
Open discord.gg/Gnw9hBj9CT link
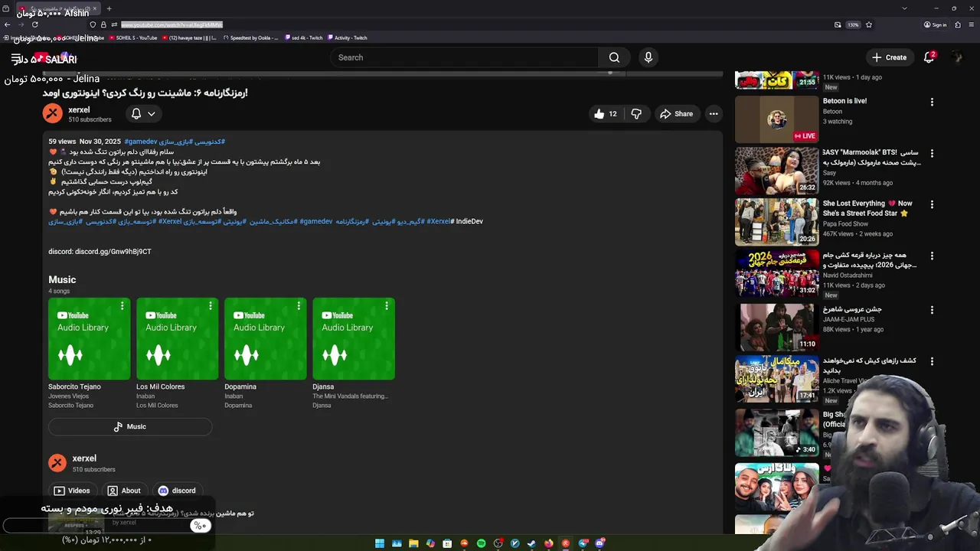pos(113,252)
